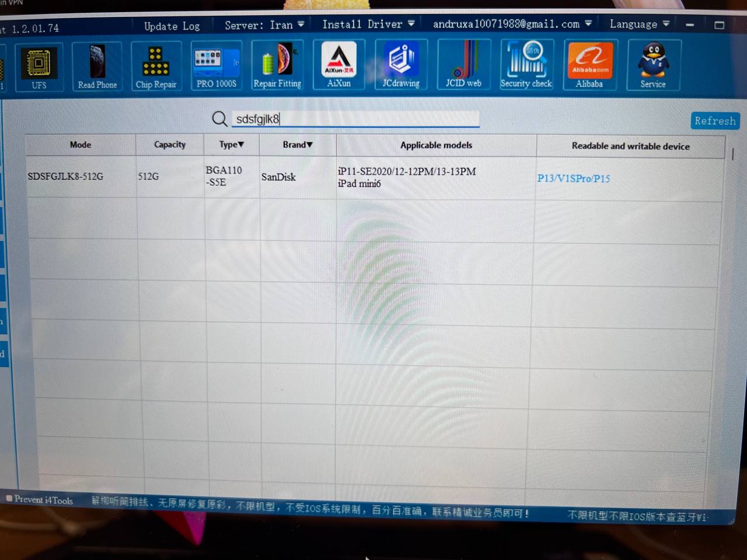
Task: Maximize the application window
Action: pyautogui.click(x=719, y=25)
